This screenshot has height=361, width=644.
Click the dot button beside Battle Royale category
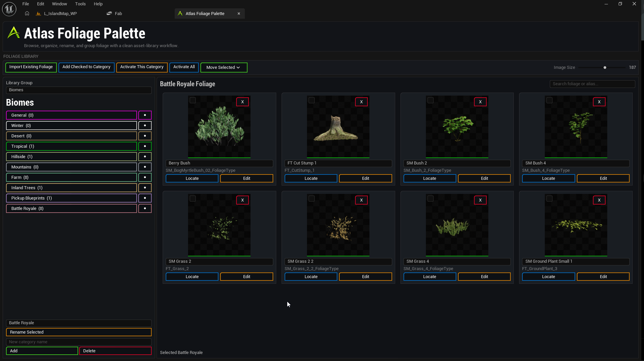[x=145, y=208]
